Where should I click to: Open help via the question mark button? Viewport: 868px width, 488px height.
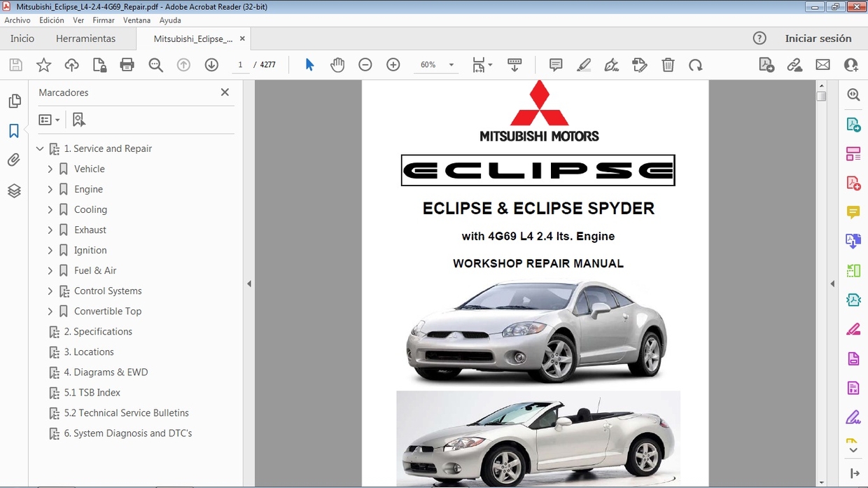pyautogui.click(x=759, y=39)
